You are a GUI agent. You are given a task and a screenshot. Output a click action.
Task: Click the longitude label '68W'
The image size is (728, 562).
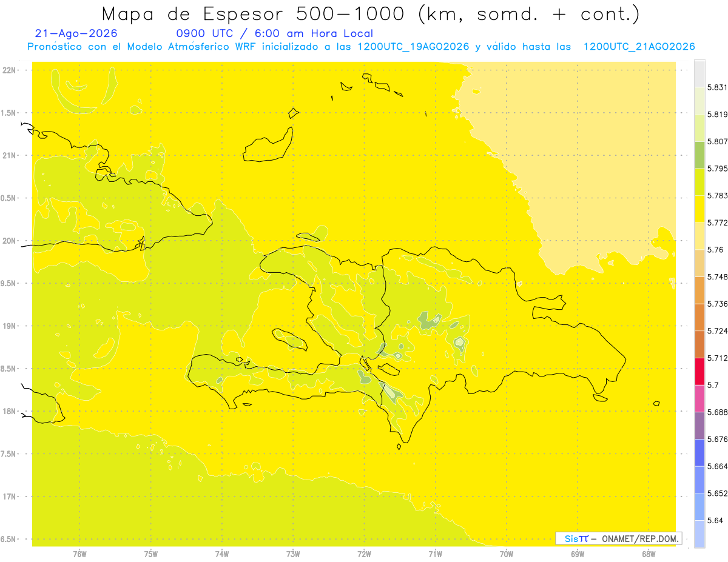pos(649,554)
